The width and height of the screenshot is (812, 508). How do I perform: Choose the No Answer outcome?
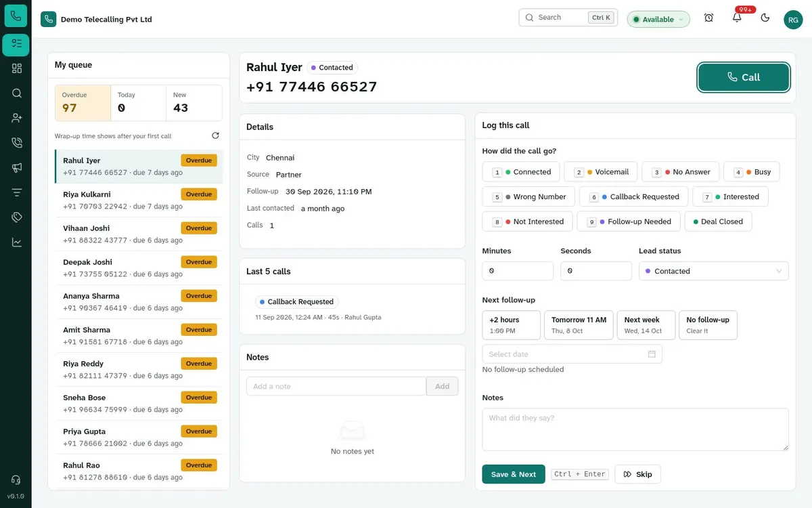tap(681, 172)
